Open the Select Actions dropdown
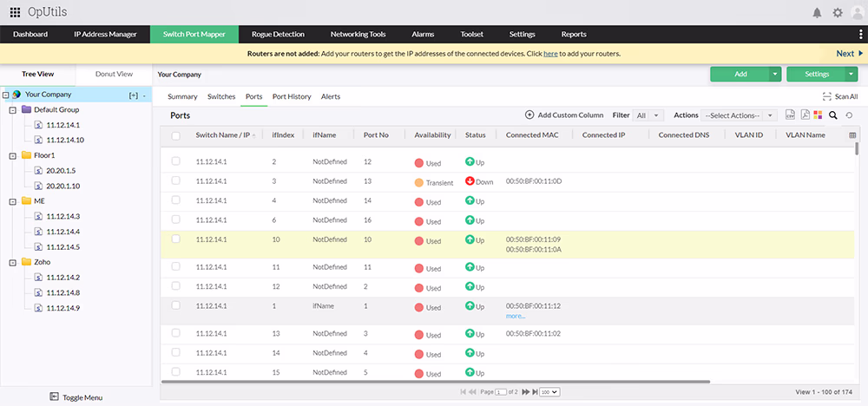The height and width of the screenshot is (406, 868). [737, 115]
